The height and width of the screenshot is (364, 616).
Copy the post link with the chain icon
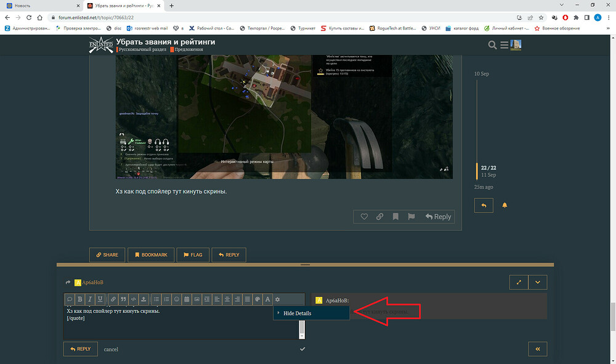pyautogui.click(x=379, y=217)
